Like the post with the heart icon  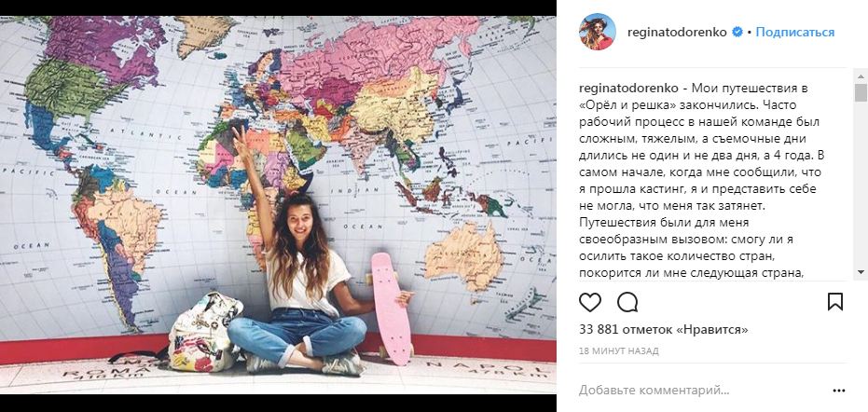pyautogui.click(x=590, y=302)
